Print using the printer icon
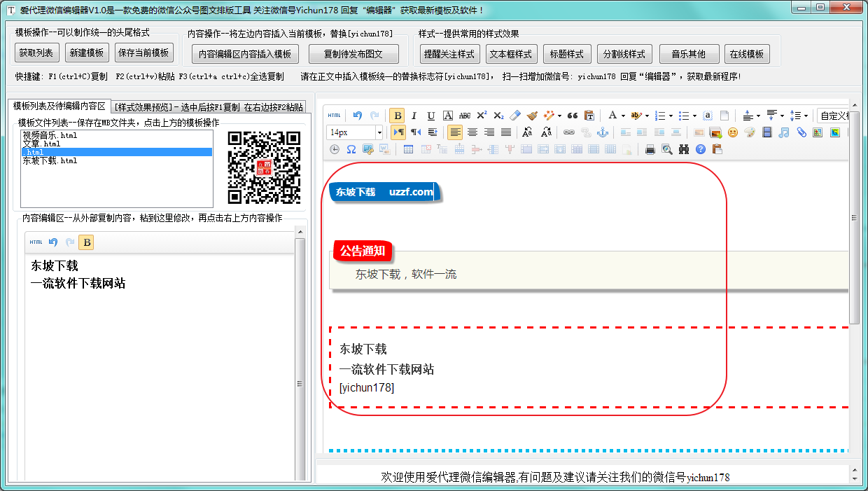 click(x=650, y=149)
